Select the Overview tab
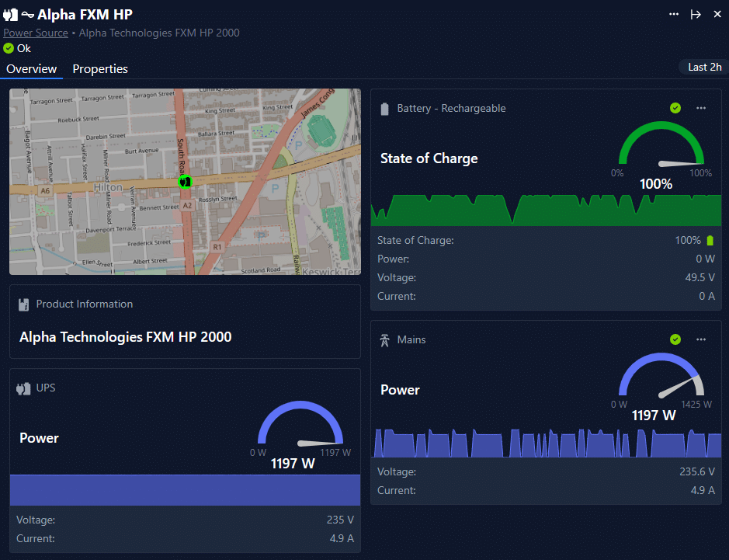Viewport: 729px width, 560px height. (x=32, y=69)
